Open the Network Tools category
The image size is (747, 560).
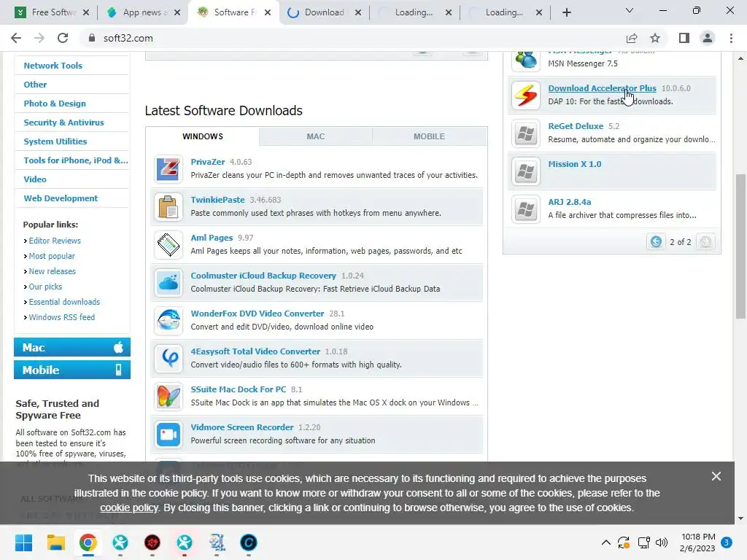pos(53,66)
